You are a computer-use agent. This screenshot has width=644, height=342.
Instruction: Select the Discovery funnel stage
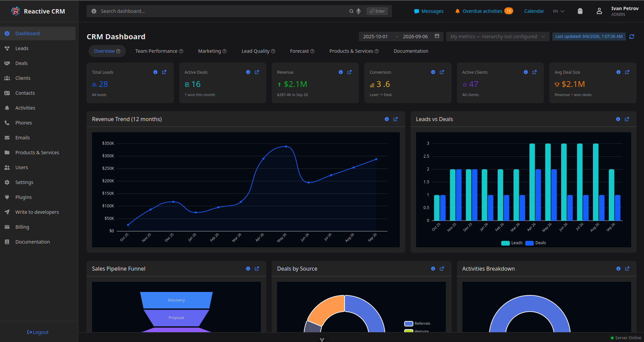[176, 300]
